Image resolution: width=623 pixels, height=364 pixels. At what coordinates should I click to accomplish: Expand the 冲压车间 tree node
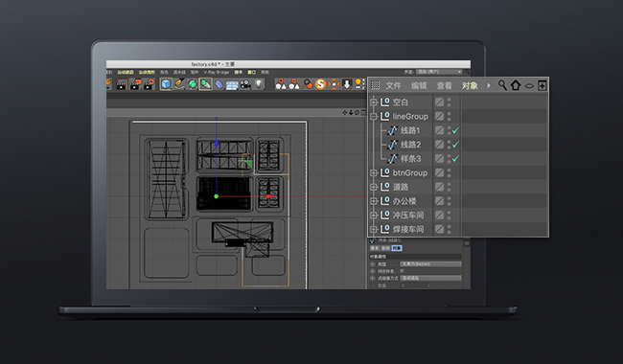pos(374,216)
